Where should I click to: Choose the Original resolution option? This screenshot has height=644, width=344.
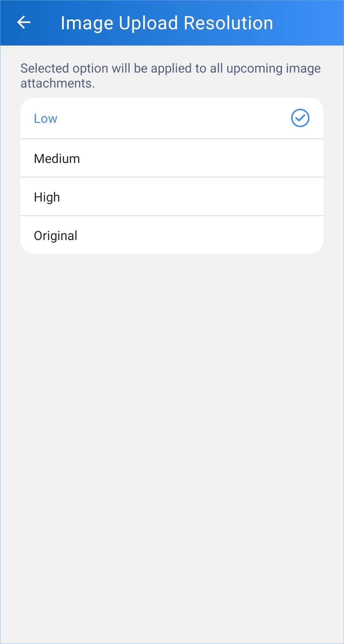pos(172,235)
